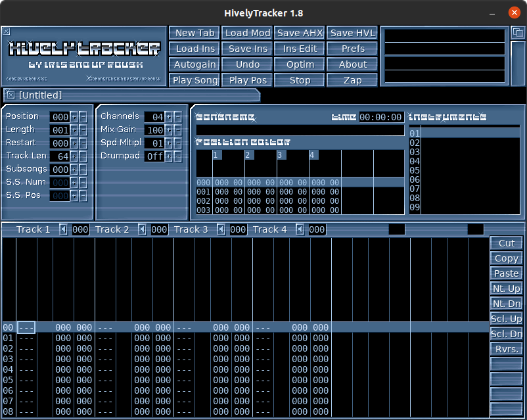The height and width of the screenshot is (420, 527).
Task: Click Save AHX button
Action: [300, 33]
